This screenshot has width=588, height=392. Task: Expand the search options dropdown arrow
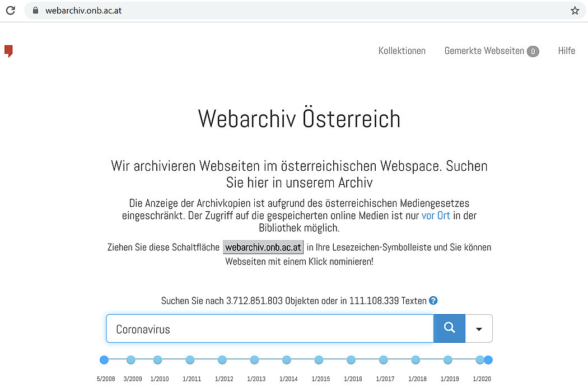click(x=479, y=329)
